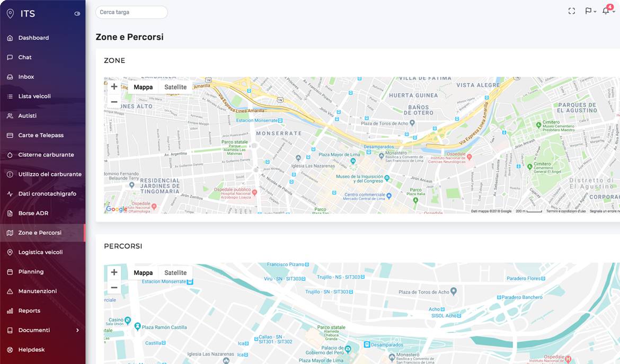620x364 pixels.
Task: Click Museo de la Inquisición marker
Action: tap(387, 178)
